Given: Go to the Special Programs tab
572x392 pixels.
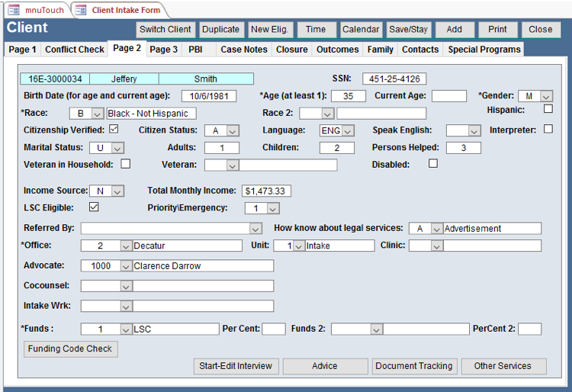Looking at the screenshot, I should pos(484,50).
